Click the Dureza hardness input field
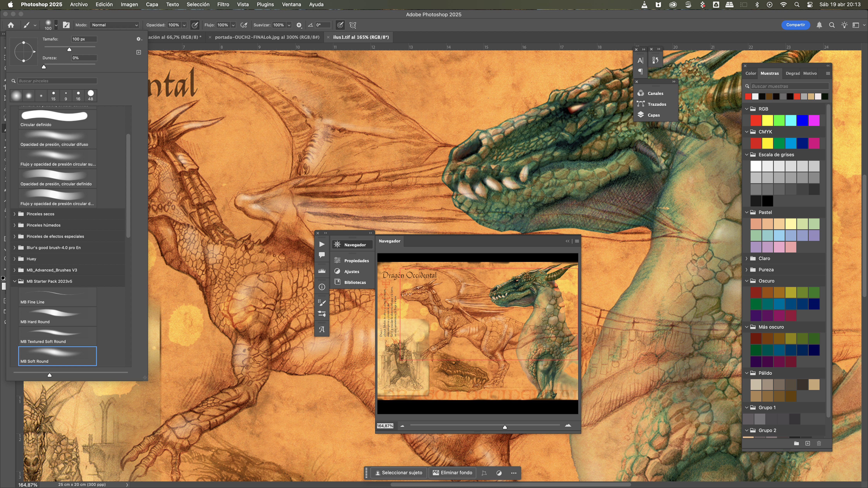 (84, 58)
